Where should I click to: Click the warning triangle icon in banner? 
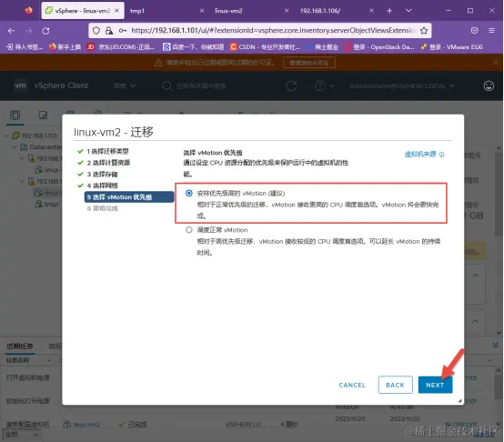(158, 63)
